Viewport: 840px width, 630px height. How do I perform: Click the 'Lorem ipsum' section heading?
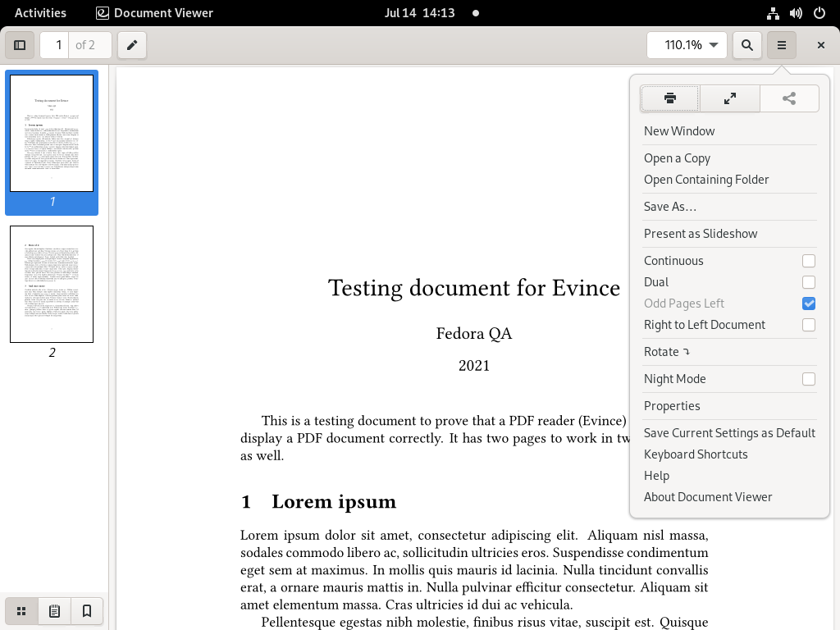pos(334,502)
